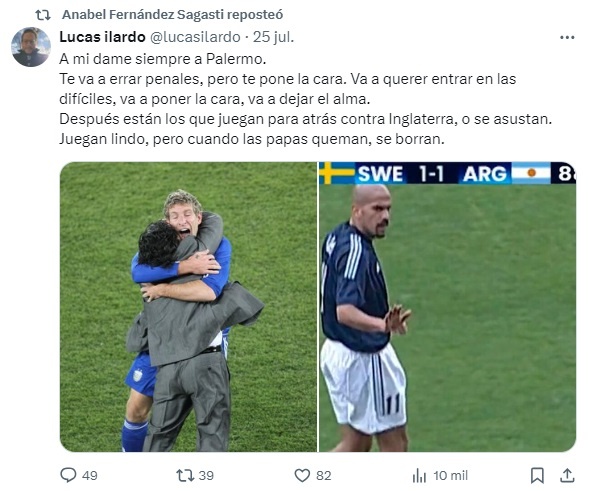
Task: Open the right SWE 1-1 ARG photo
Action: click(x=447, y=307)
